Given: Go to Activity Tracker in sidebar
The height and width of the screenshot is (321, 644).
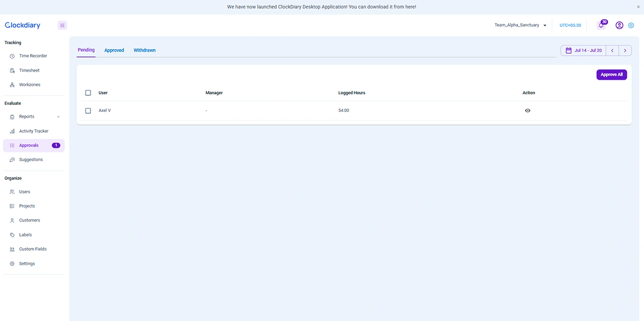Looking at the screenshot, I should (34, 131).
